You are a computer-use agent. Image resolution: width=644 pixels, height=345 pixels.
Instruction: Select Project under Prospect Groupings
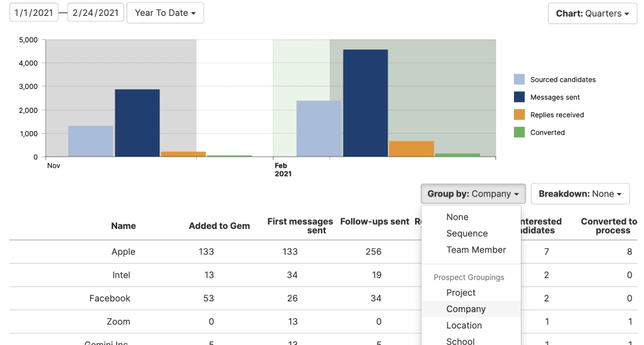coord(460,292)
